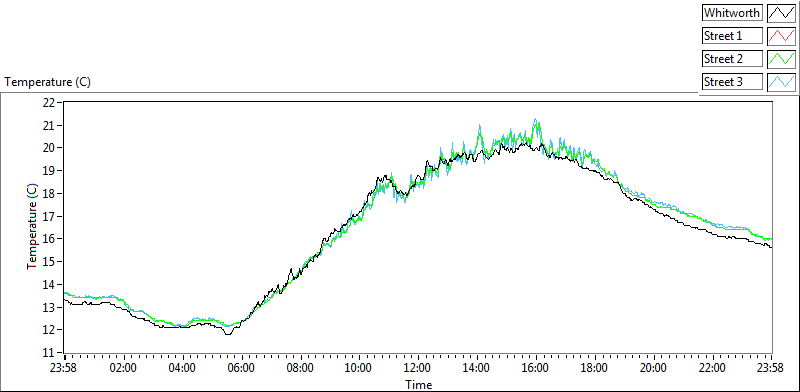Click the 12 value on the Y axis
The width and height of the screenshot is (800, 392).
48,330
